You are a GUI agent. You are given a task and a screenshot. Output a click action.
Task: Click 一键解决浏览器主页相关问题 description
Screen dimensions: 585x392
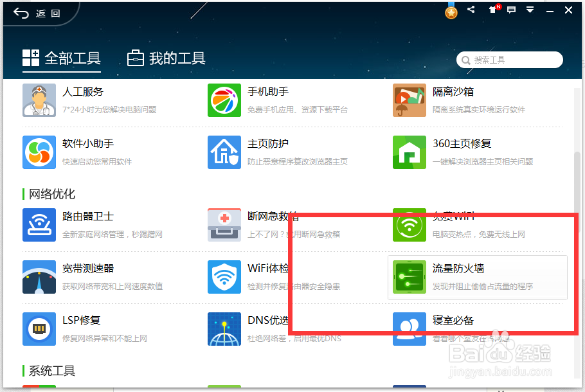coord(483,162)
